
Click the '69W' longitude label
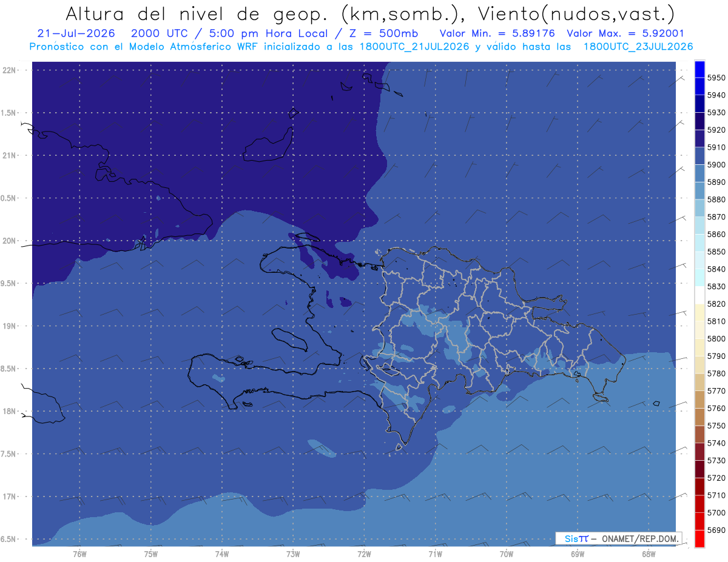click(x=578, y=554)
